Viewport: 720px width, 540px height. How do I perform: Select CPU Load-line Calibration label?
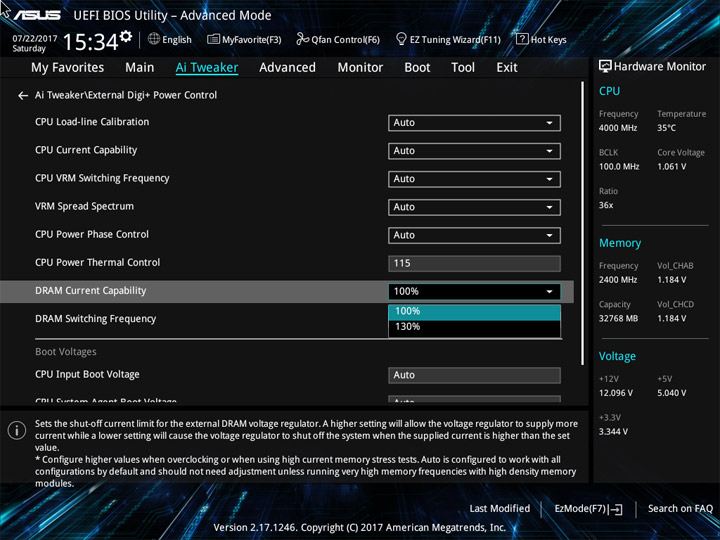tap(92, 122)
